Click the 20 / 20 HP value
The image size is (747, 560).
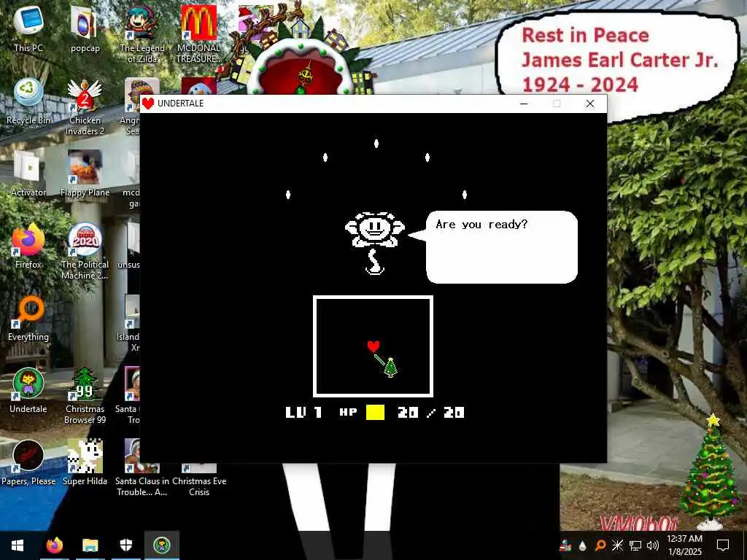point(431,413)
